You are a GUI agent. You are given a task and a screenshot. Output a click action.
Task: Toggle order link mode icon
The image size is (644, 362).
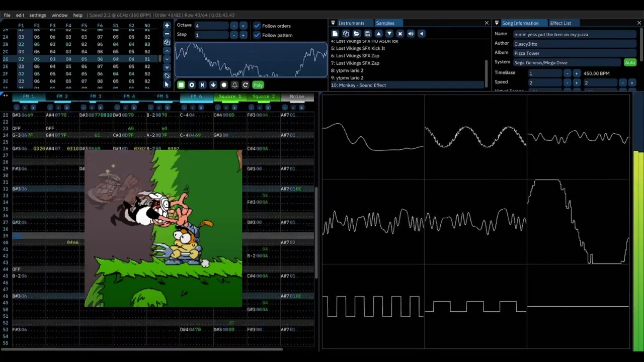(x=167, y=75)
